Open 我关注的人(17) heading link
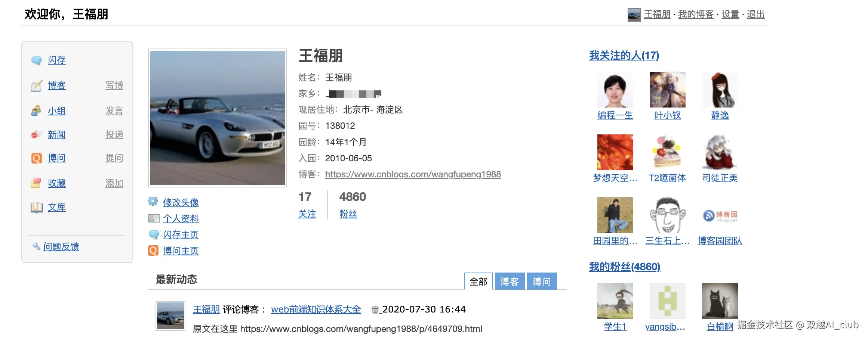 (x=624, y=56)
